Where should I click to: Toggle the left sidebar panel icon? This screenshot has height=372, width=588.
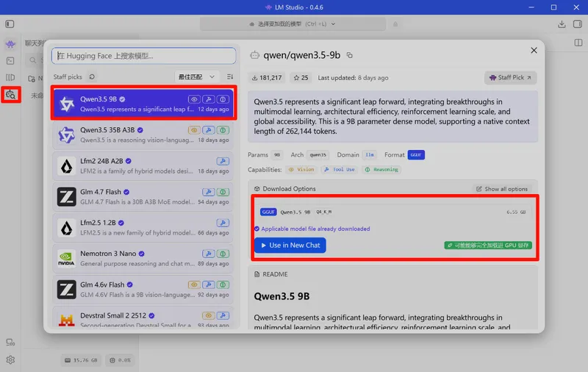[10, 24]
